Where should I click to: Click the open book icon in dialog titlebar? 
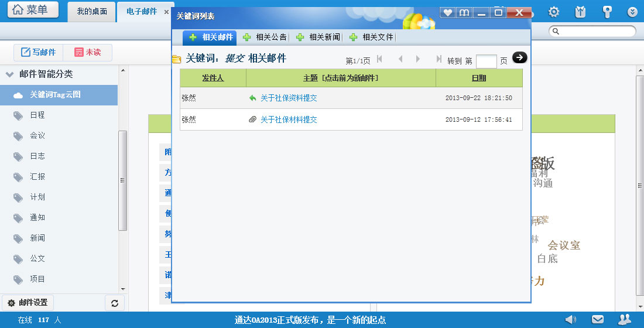pyautogui.click(x=464, y=12)
